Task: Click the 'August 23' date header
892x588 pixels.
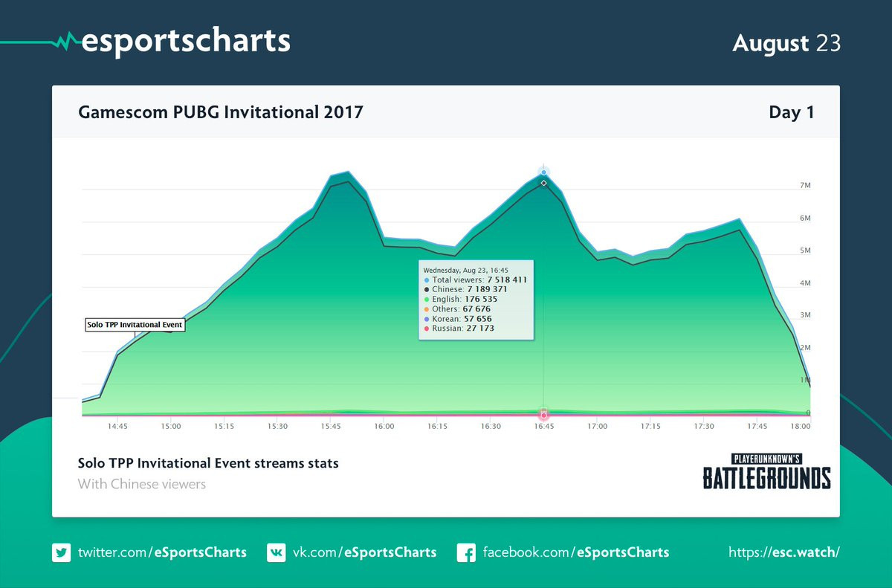Action: 786,43
